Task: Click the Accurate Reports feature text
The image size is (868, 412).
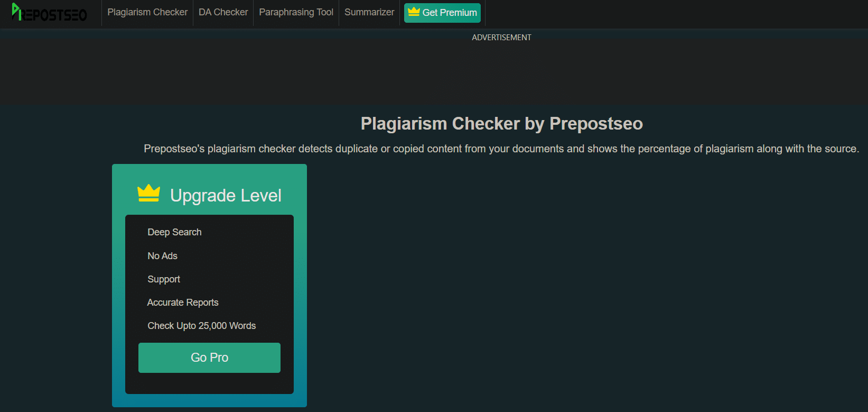Action: (183, 303)
